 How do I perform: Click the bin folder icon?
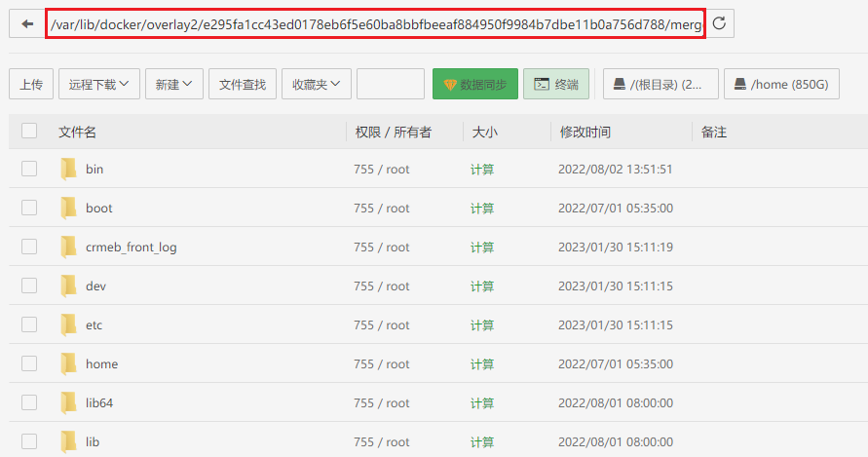click(x=68, y=169)
